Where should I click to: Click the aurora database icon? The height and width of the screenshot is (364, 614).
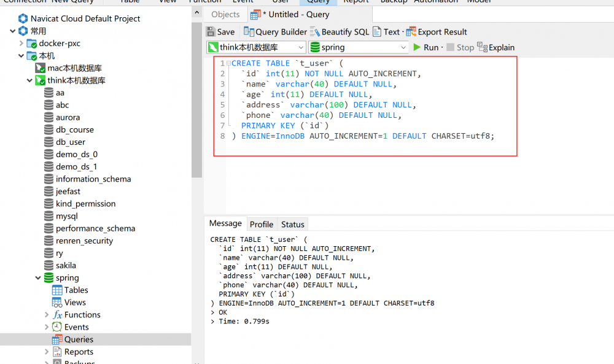(x=49, y=117)
